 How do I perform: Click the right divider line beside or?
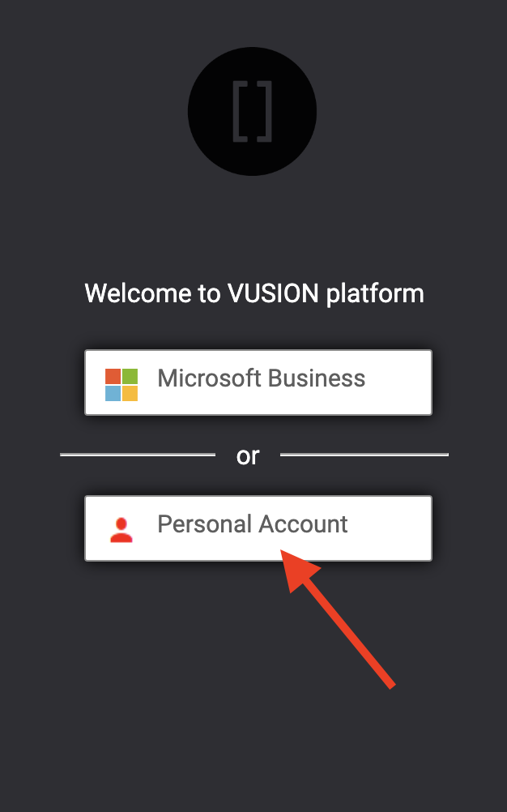tap(364, 454)
